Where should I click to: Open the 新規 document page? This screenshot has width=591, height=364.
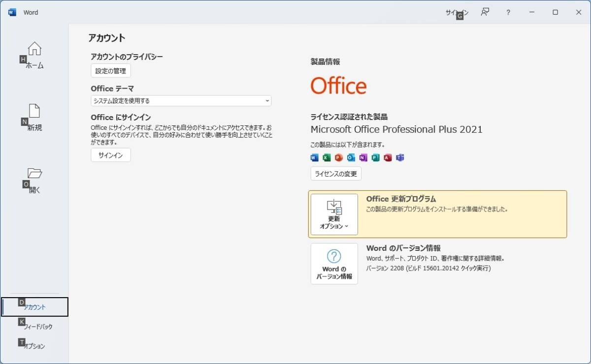(34, 118)
